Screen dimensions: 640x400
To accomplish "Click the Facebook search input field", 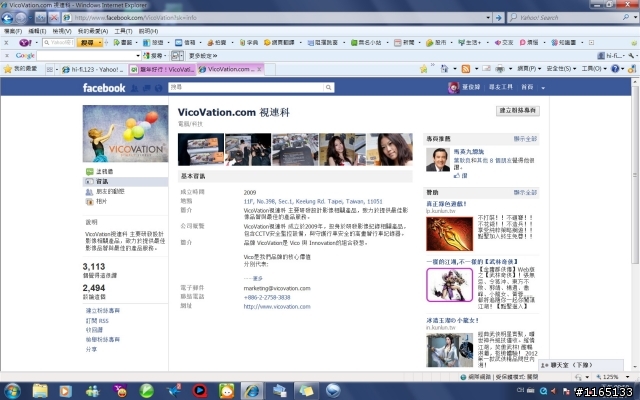I will (x=246, y=87).
